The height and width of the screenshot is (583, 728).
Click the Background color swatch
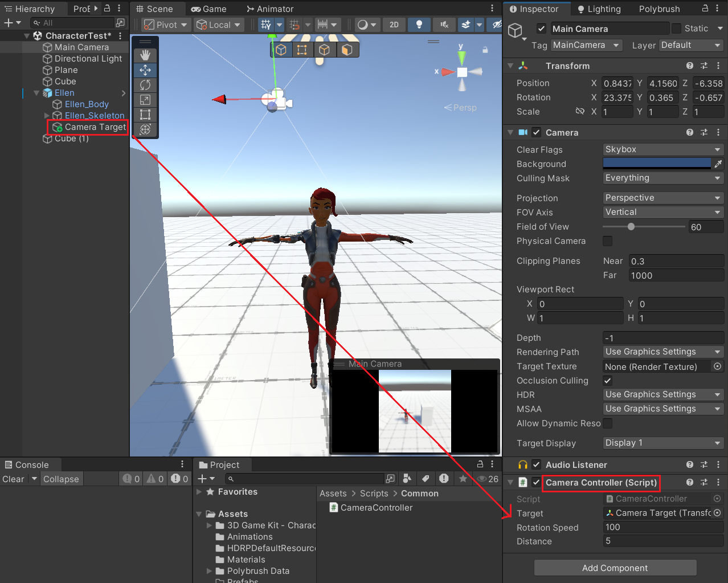coord(657,164)
